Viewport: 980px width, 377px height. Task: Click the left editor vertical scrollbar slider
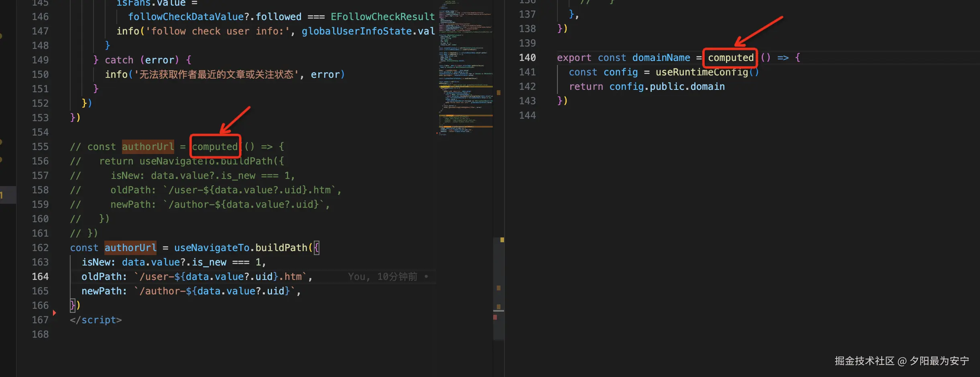click(x=498, y=289)
